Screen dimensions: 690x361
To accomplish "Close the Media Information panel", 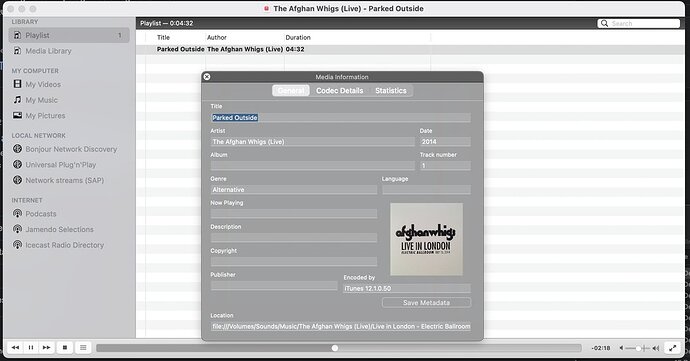I will point(206,77).
